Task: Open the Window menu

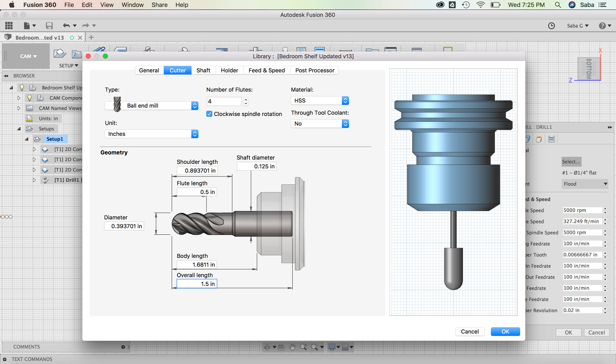Action: point(132,5)
